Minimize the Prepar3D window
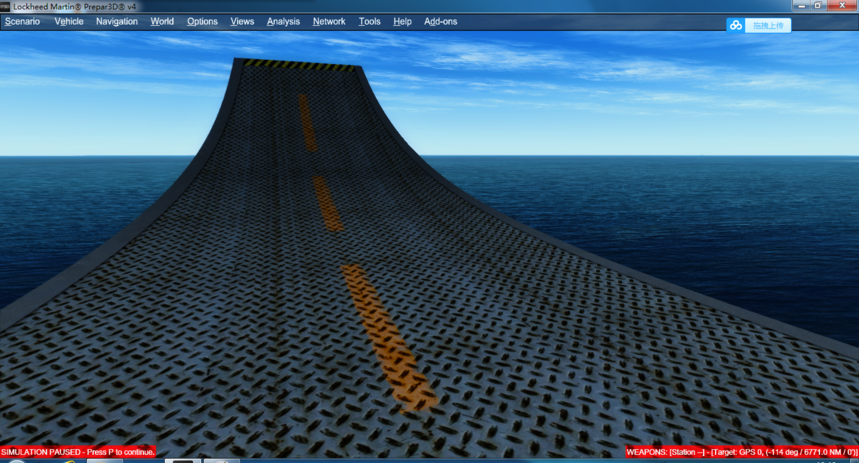This screenshot has height=463, width=859. click(x=802, y=5)
